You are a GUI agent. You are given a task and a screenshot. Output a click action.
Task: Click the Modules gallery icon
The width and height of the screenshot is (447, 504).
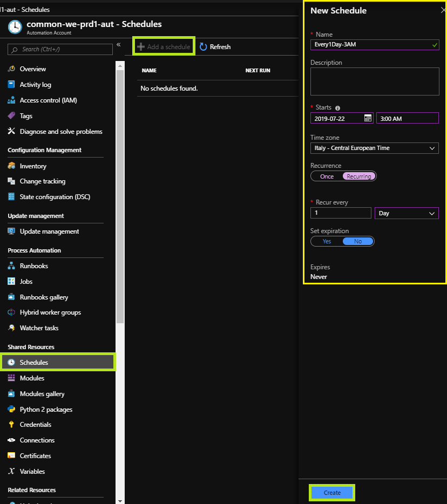tap(11, 394)
